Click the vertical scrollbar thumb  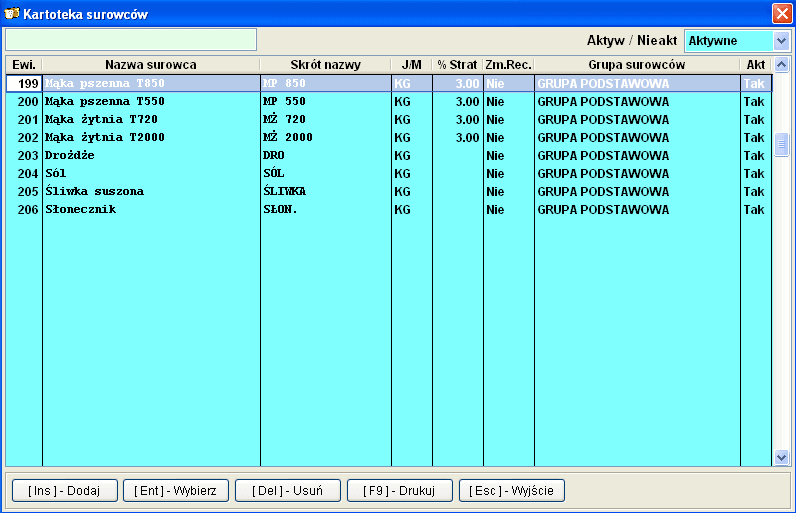pyautogui.click(x=781, y=145)
